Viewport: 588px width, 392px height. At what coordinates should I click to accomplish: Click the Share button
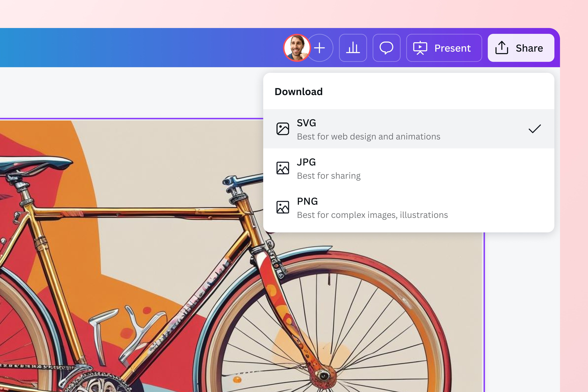(521, 48)
